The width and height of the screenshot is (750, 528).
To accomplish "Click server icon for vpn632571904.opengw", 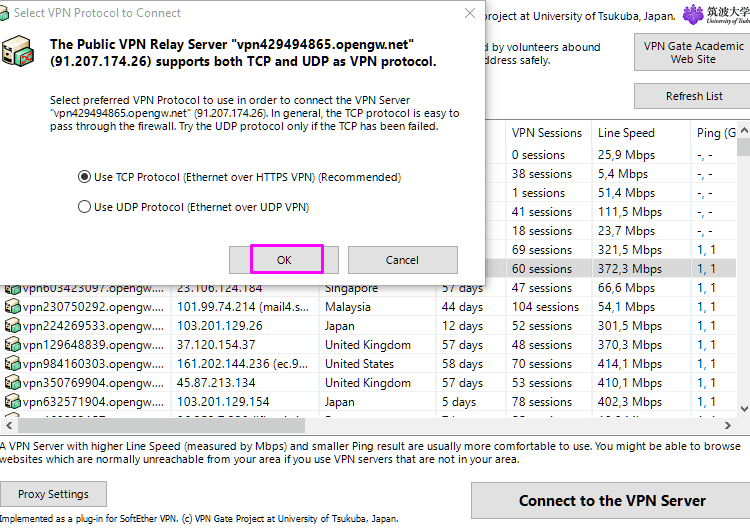I will click(12, 402).
